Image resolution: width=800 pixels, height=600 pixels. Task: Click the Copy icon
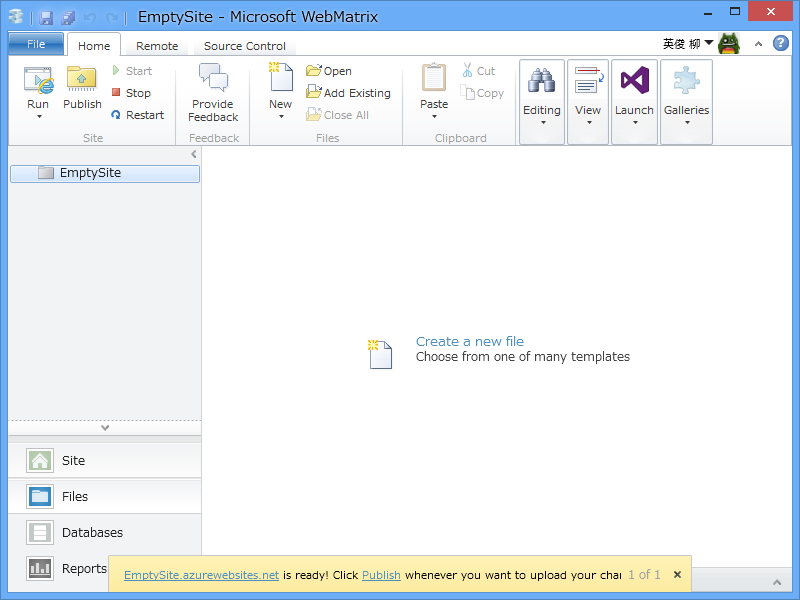467,92
